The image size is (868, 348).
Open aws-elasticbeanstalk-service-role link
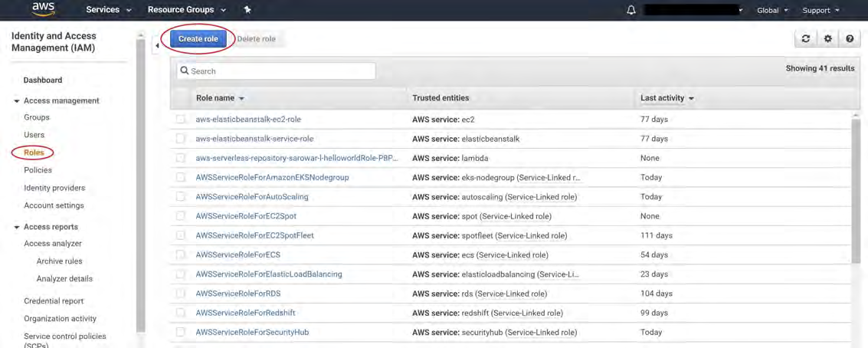tap(254, 139)
